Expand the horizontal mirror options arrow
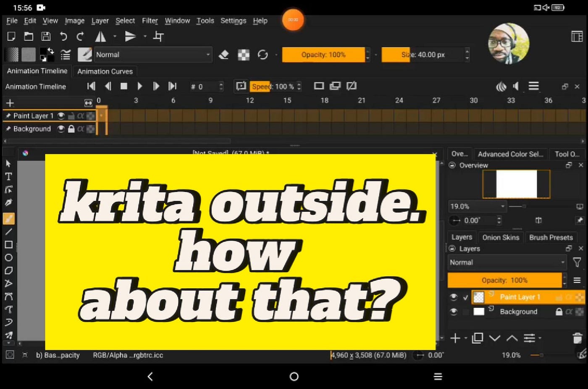 [x=115, y=37]
